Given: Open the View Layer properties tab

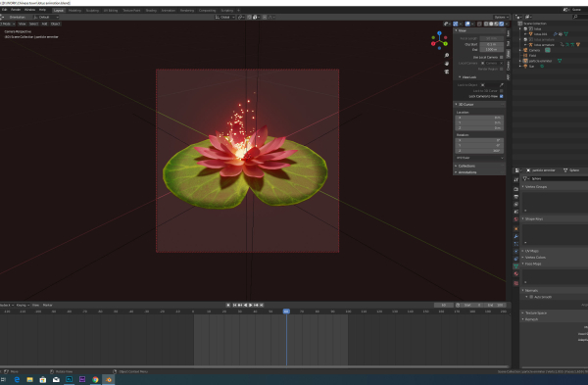Looking at the screenshot, I should [x=516, y=205].
